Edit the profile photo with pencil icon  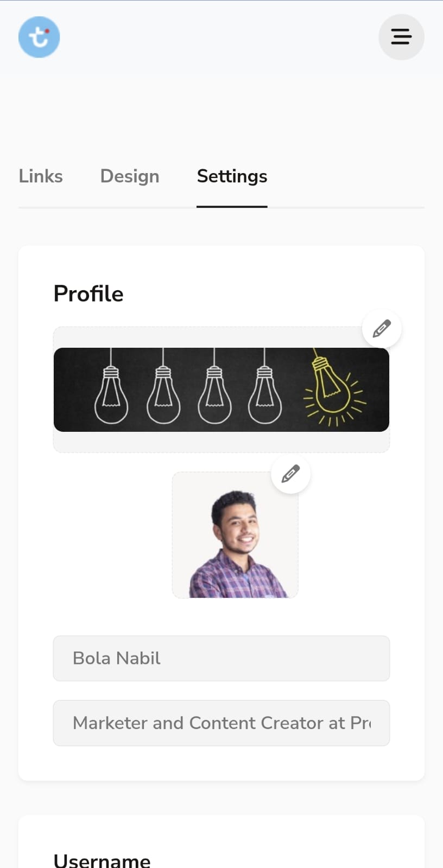(x=290, y=474)
